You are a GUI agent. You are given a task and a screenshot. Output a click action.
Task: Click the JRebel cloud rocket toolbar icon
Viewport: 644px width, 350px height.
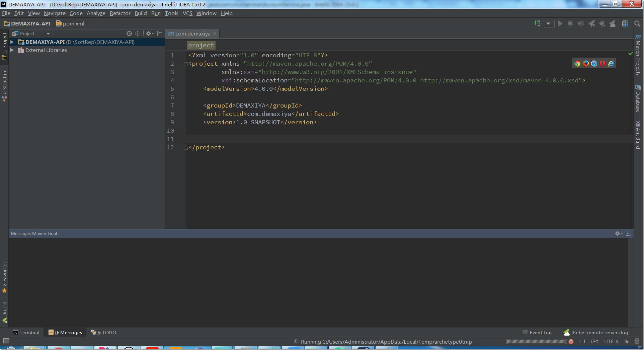tap(613, 23)
